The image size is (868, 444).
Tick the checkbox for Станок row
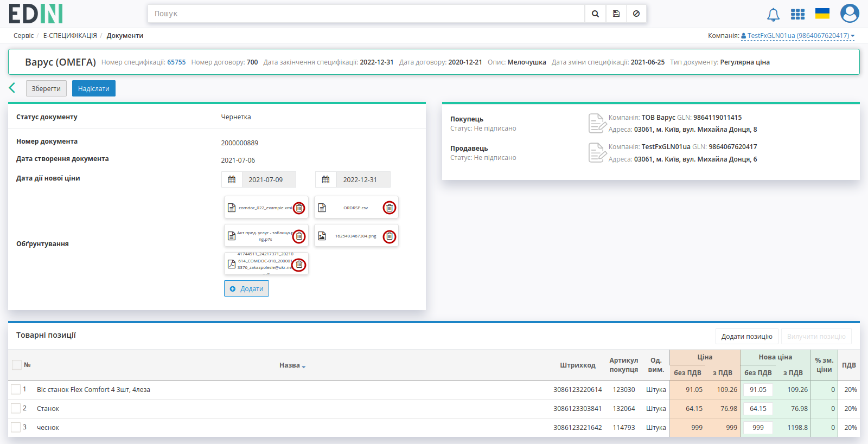click(16, 408)
